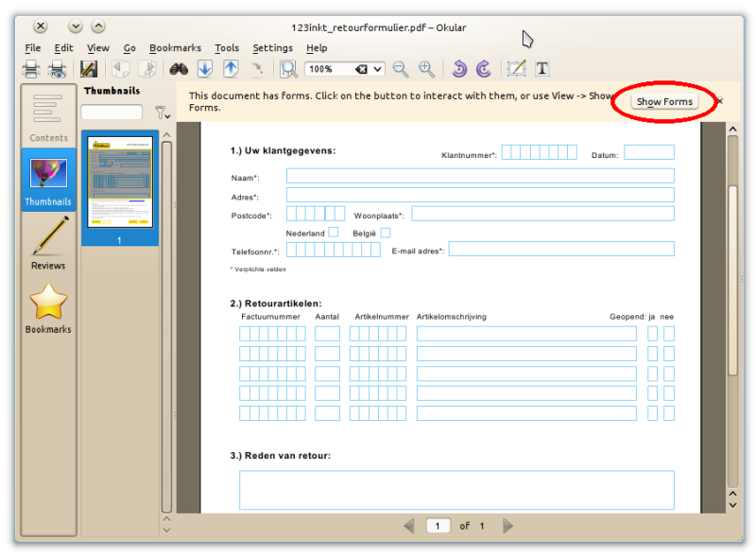Open the Reviews sidebar panel

tap(48, 242)
